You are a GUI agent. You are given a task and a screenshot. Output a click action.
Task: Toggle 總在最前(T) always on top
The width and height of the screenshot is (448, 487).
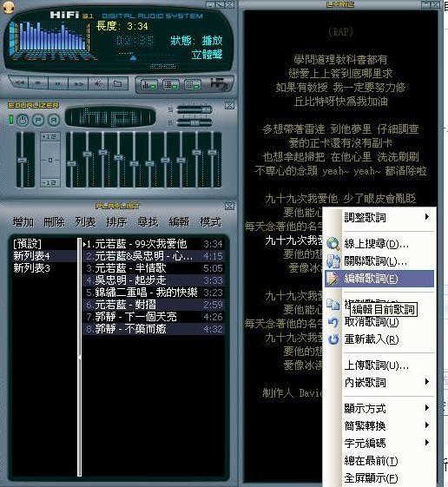coord(379,461)
